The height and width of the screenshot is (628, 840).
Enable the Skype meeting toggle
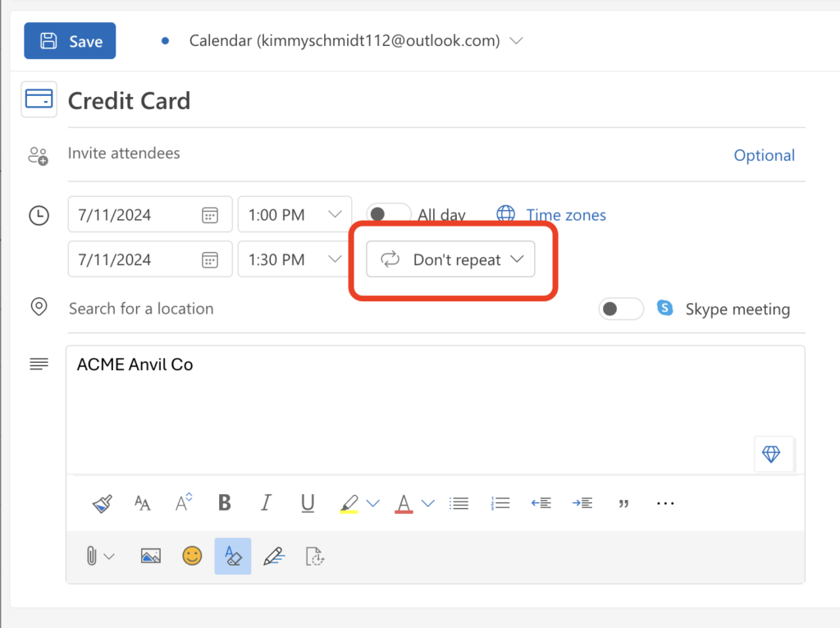coord(621,309)
